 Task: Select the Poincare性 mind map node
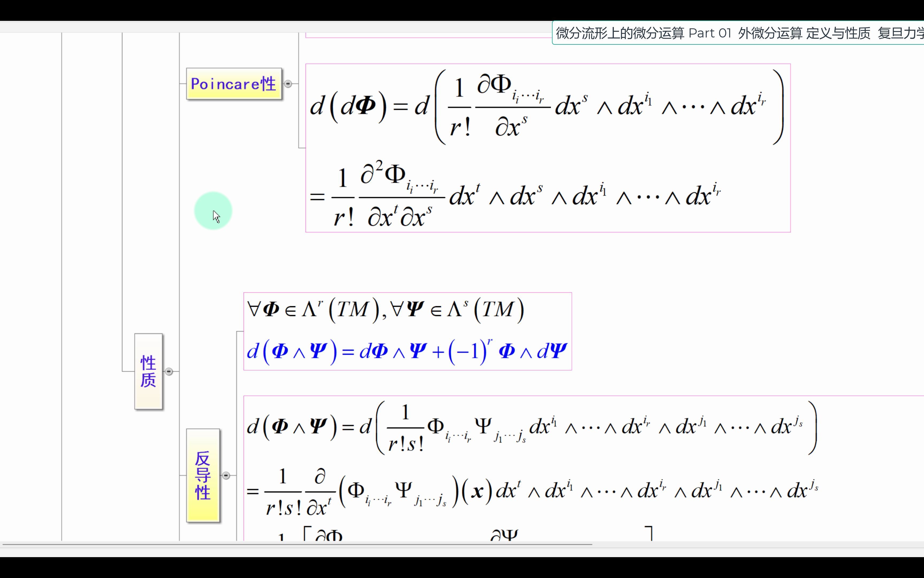(x=234, y=84)
